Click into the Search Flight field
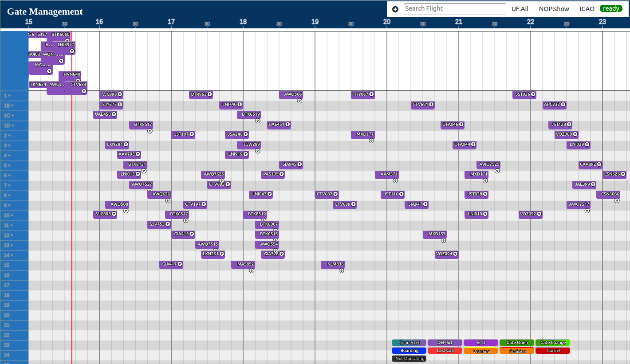Screen dimensions: 630x364 (x=454, y=9)
